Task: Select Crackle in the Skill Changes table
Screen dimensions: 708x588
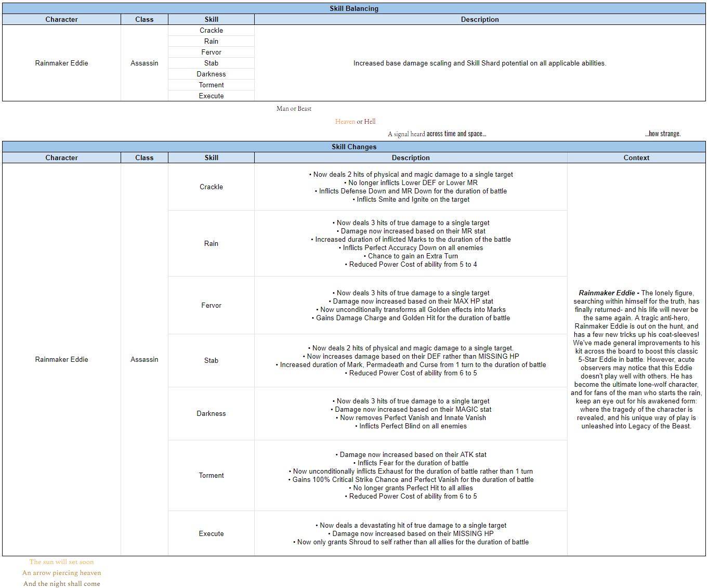Action: coord(211,187)
